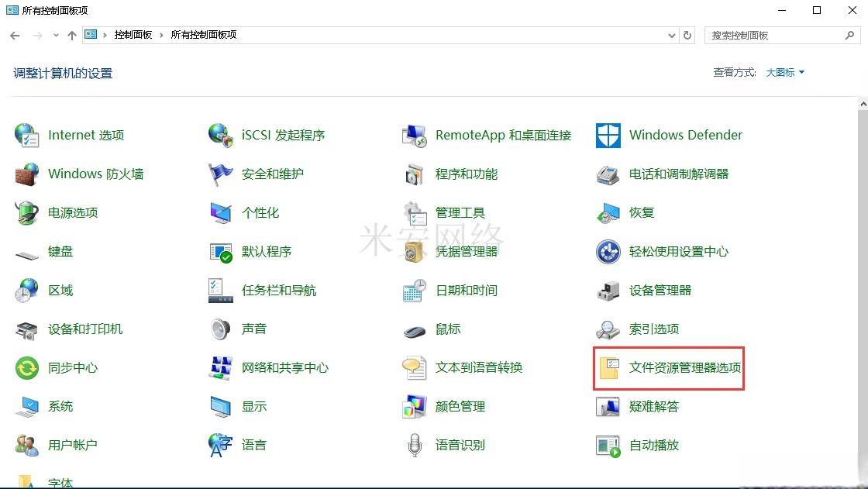868x489 pixels.
Task: Open the 鼠标 mouse icon
Action: point(414,331)
